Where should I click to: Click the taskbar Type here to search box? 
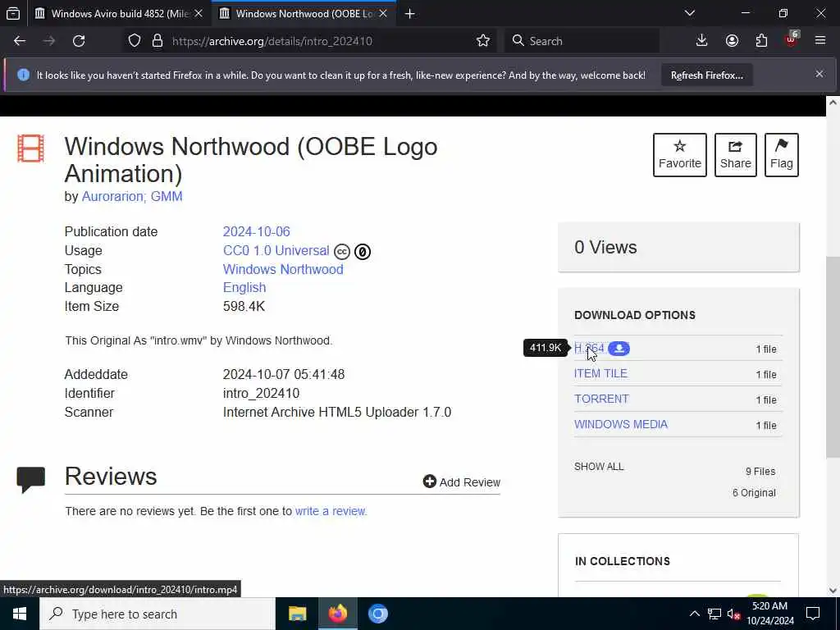(x=157, y=614)
